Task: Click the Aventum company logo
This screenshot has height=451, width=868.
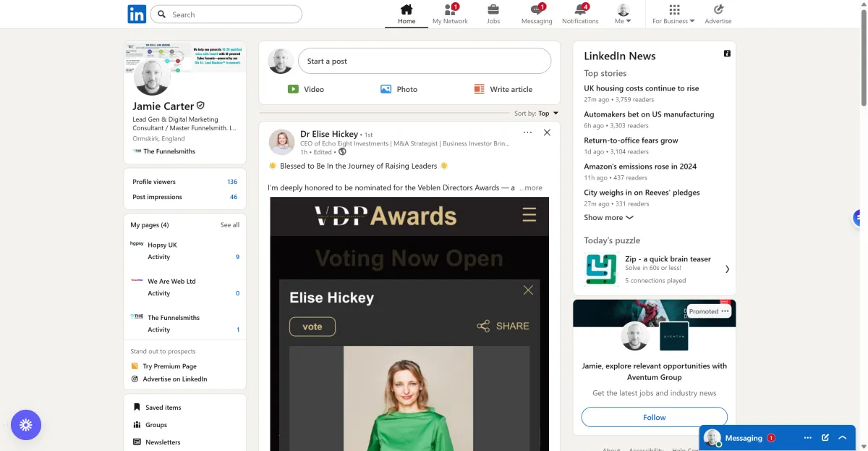Action: coord(673,337)
